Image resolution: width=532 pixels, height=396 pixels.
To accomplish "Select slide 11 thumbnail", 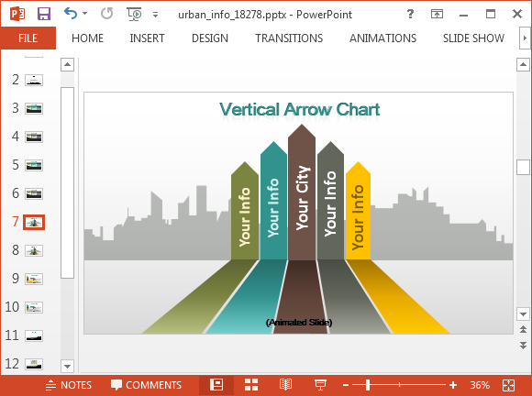I will [34, 335].
